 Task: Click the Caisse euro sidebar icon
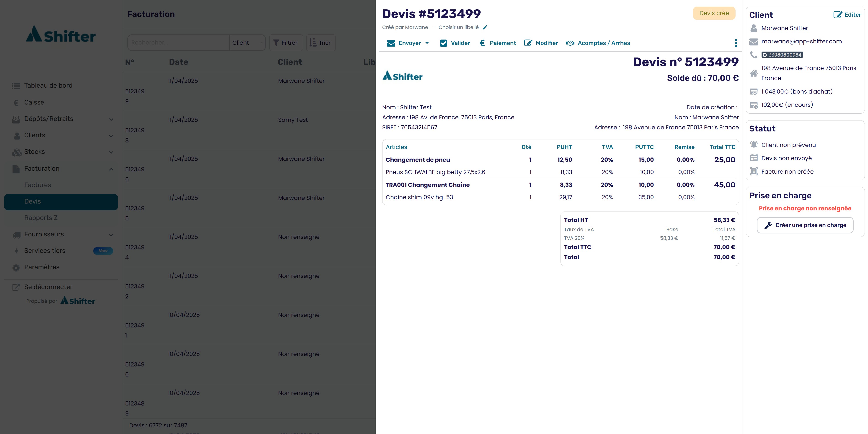[16, 103]
